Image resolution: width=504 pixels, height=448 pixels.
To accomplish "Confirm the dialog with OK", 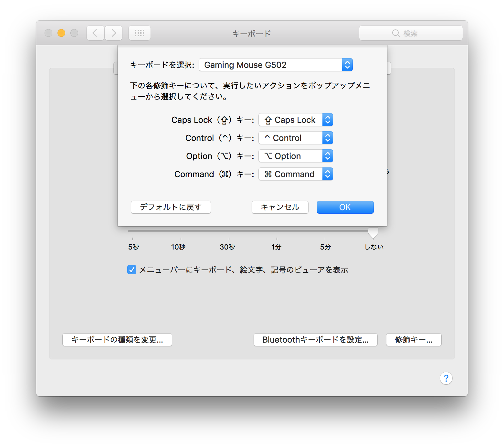I will click(345, 207).
